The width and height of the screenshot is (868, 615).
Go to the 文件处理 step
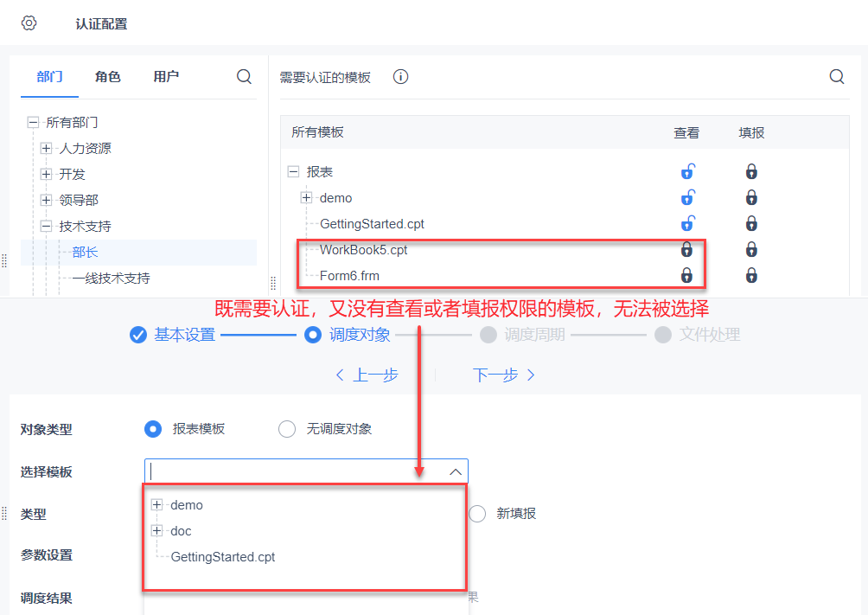click(x=710, y=335)
